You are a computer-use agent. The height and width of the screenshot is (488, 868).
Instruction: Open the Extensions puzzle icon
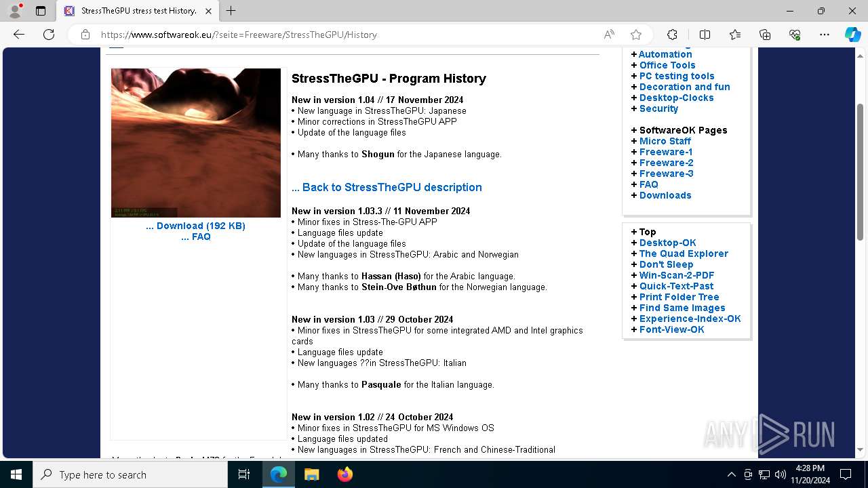672,35
